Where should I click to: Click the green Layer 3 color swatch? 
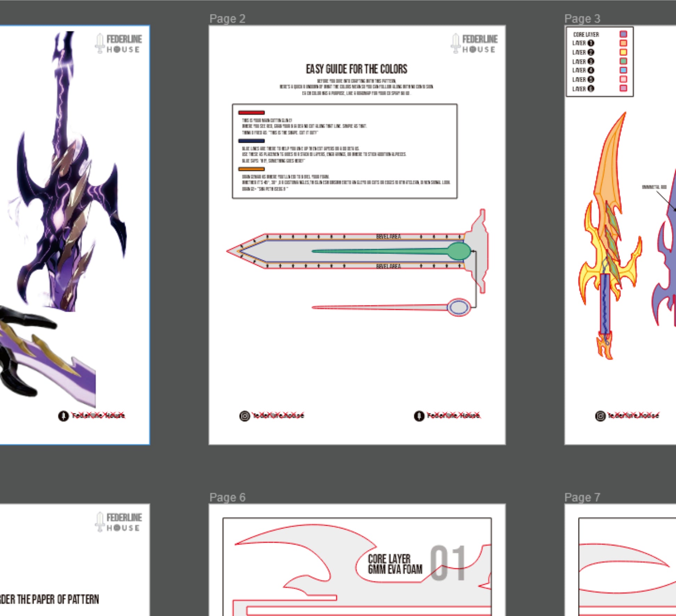coord(623,61)
